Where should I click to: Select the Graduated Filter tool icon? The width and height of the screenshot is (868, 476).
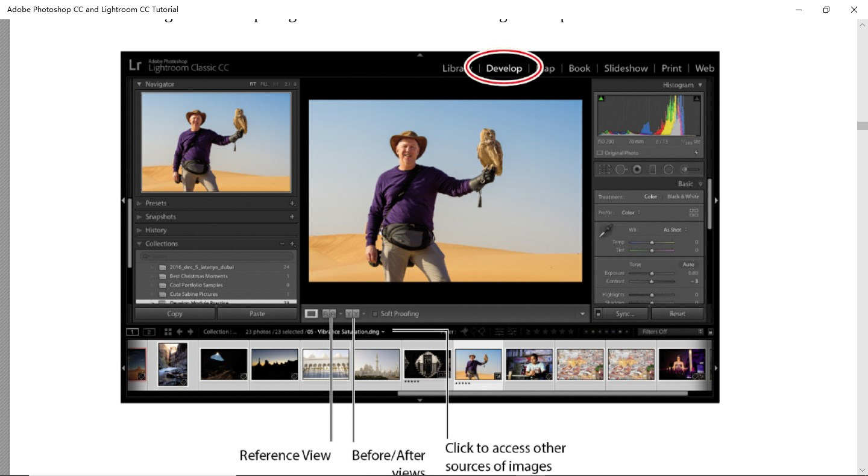(x=652, y=170)
